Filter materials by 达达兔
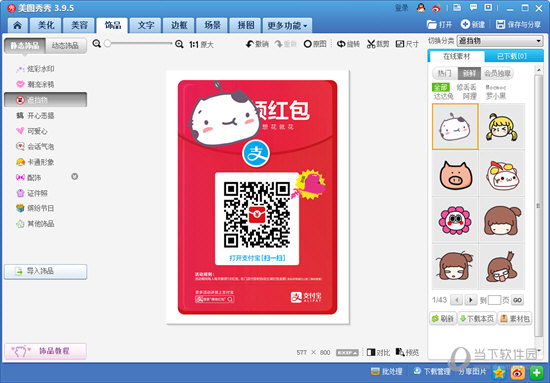Image resolution: width=550 pixels, height=383 pixels. click(444, 96)
